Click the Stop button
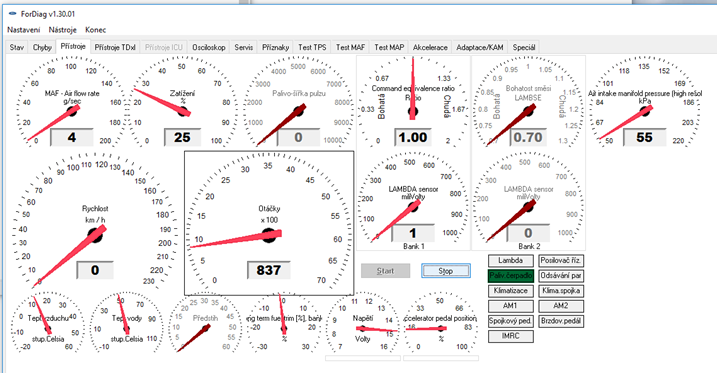This screenshot has width=717, height=373. point(445,271)
